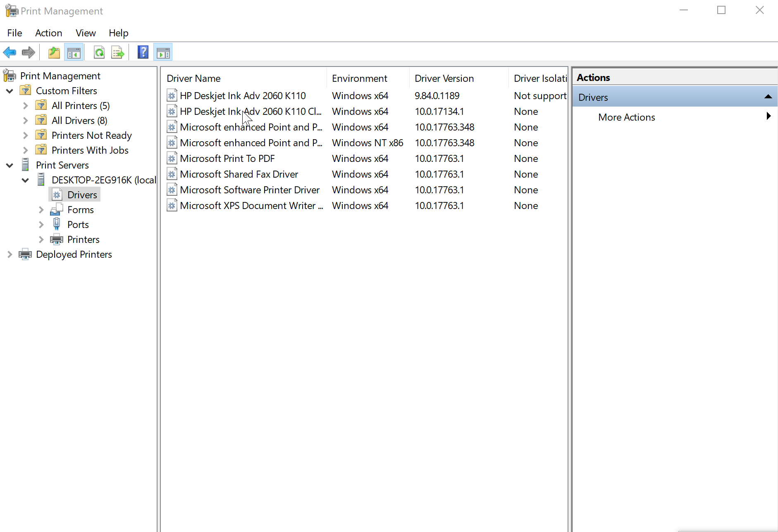Open the Help menu
This screenshot has width=778, height=532.
[119, 33]
